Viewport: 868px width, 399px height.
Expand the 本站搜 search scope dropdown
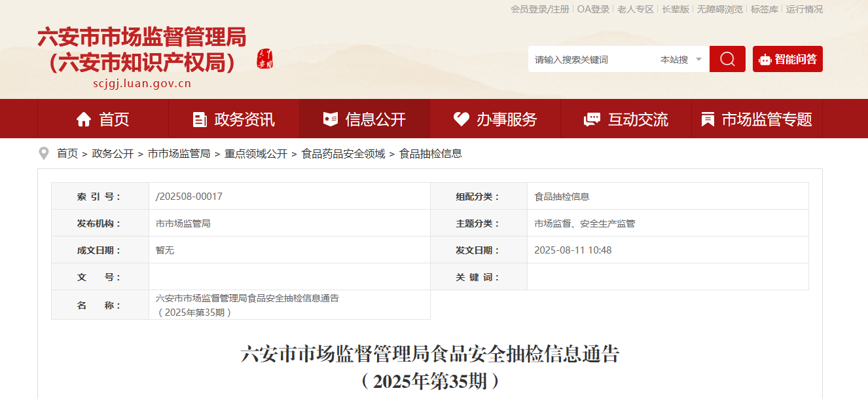click(x=681, y=59)
